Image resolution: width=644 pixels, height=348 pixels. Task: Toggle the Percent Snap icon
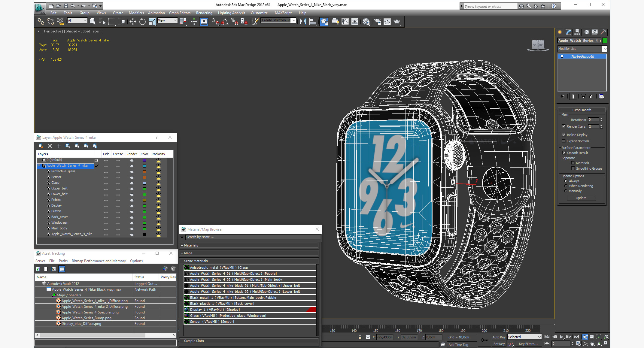(x=234, y=21)
